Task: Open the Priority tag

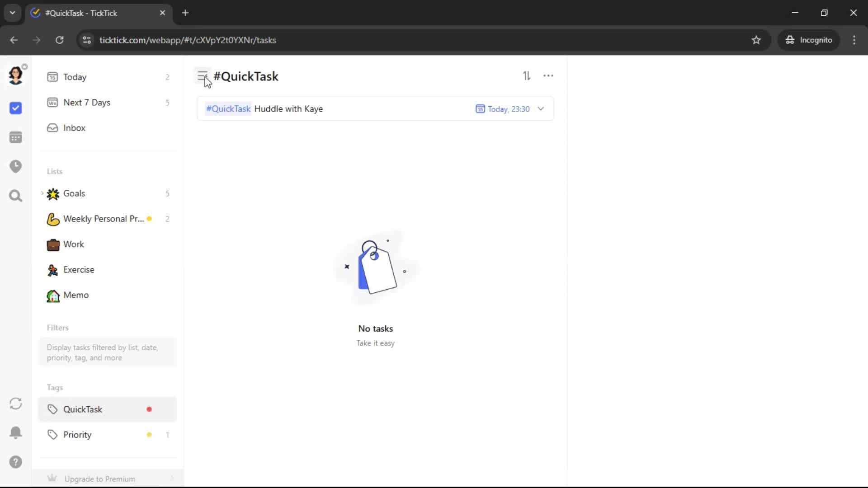Action: coord(77,435)
